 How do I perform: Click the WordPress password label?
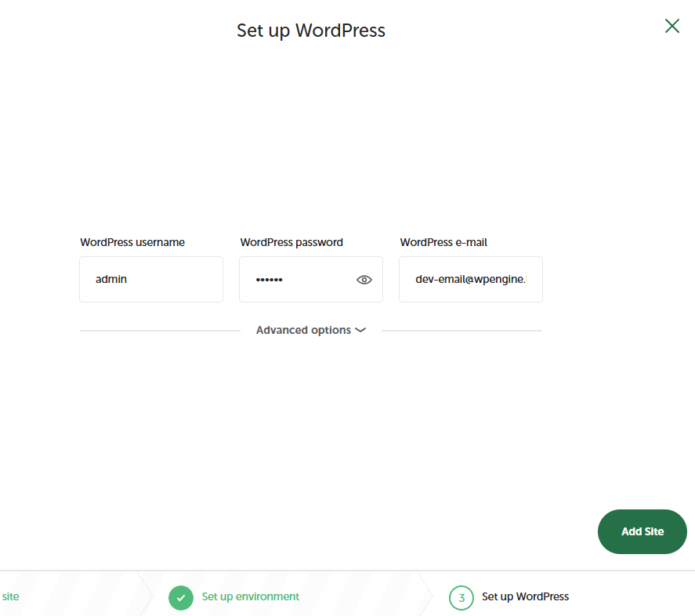pos(291,243)
